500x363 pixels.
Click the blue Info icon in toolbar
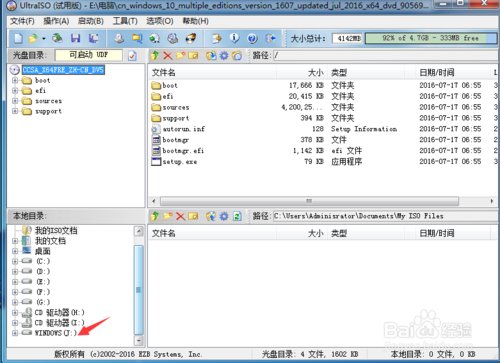coord(235,38)
